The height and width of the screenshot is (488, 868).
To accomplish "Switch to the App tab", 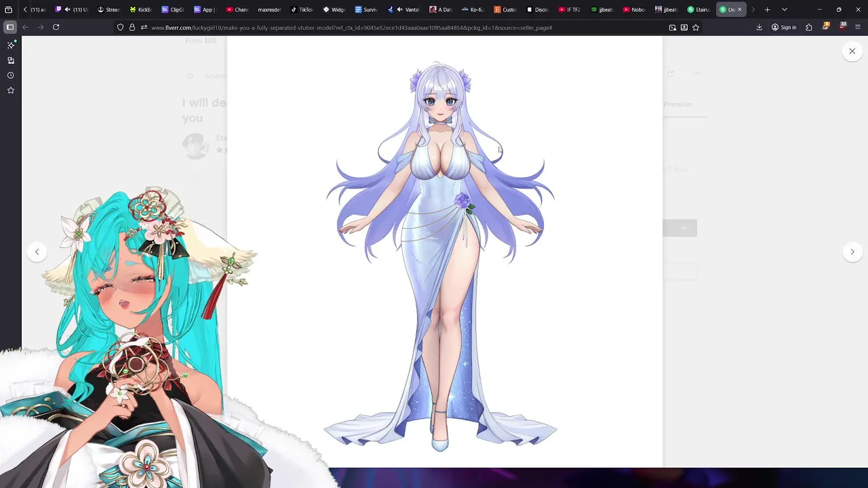I will pyautogui.click(x=205, y=9).
